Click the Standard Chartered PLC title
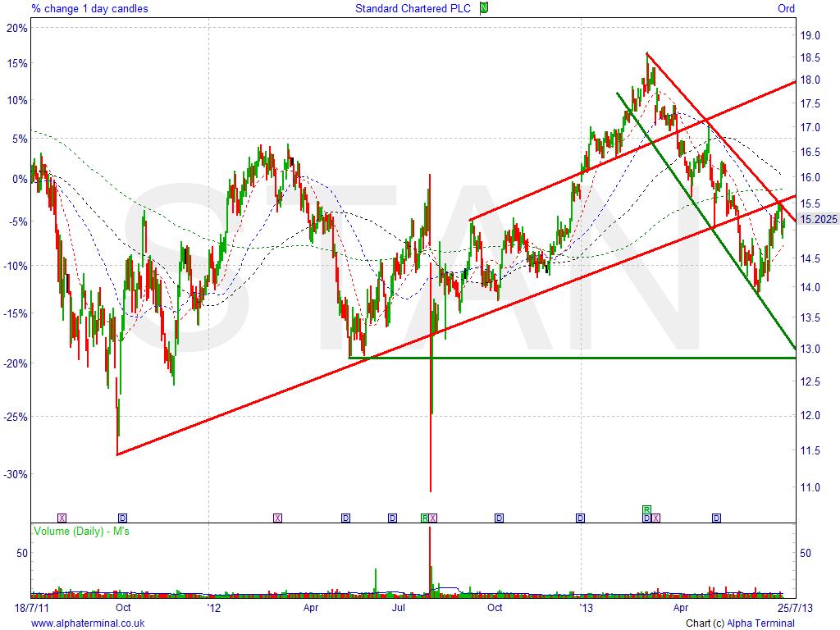The width and height of the screenshot is (840, 630). click(x=413, y=8)
